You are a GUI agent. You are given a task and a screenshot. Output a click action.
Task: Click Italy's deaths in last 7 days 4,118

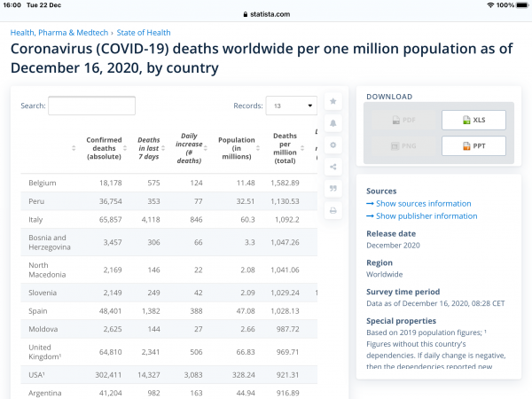click(151, 220)
